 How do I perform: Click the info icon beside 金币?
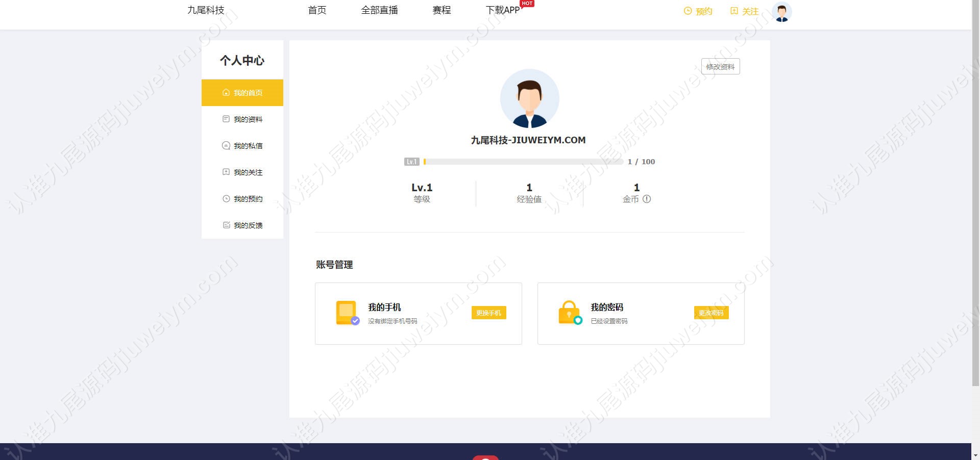(647, 199)
